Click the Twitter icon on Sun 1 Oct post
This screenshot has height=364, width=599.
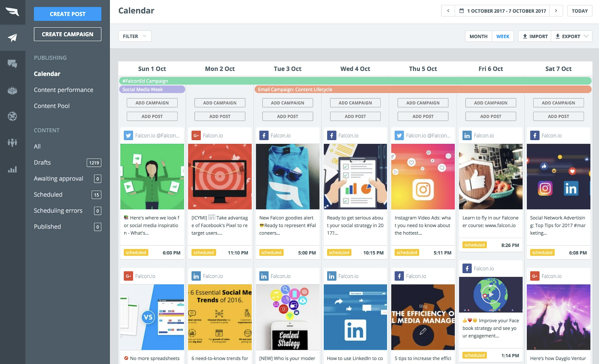point(128,135)
